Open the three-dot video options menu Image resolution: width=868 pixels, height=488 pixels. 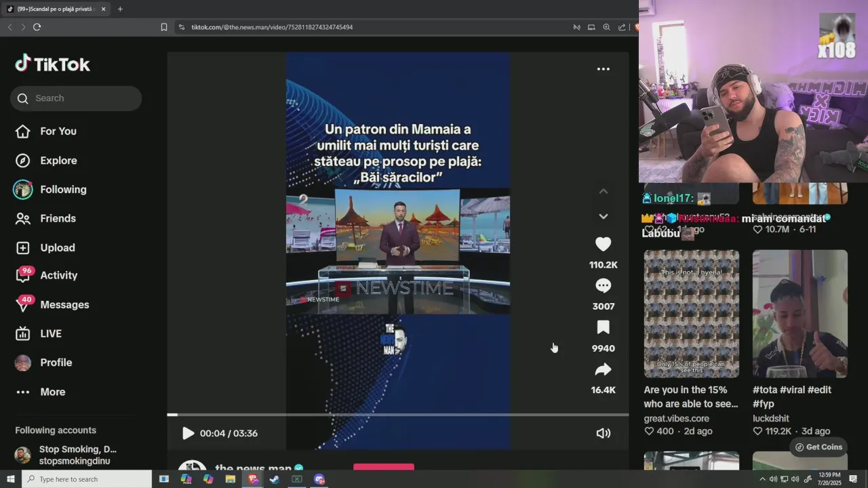(603, 69)
